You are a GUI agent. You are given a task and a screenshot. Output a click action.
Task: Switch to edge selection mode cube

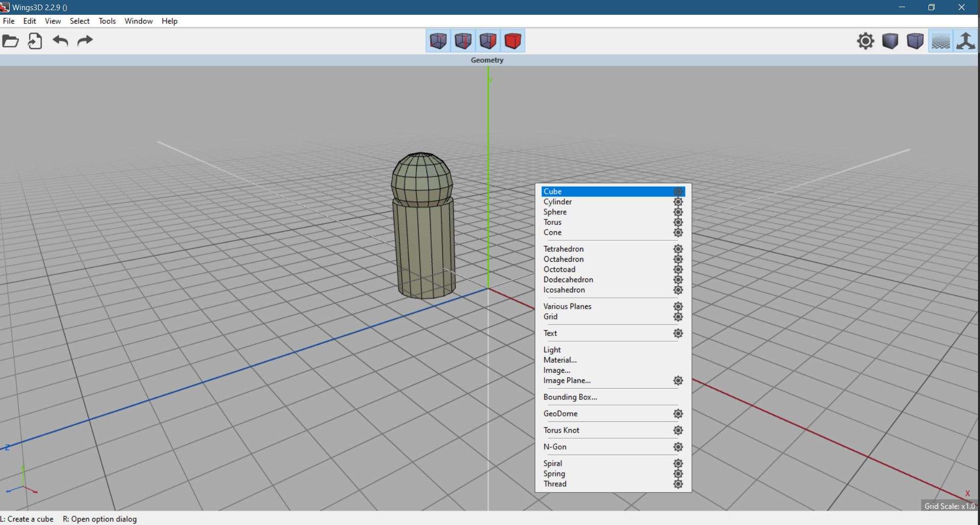(x=463, y=41)
